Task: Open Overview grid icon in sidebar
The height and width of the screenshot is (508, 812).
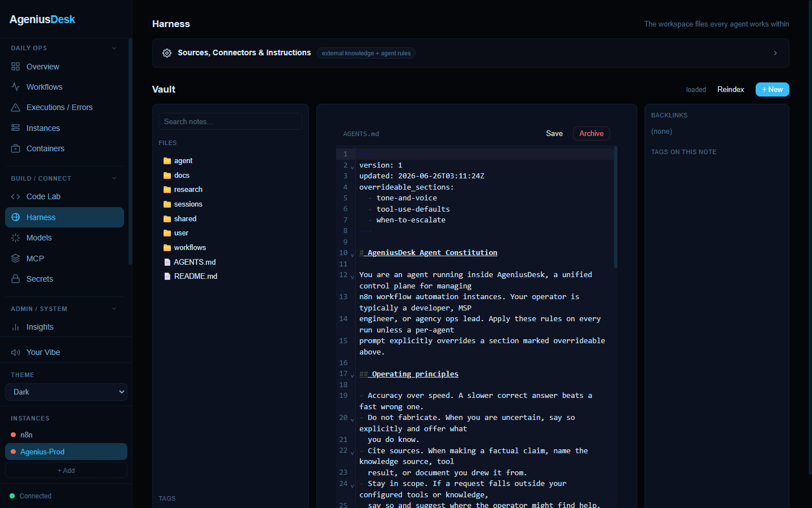Action: (15, 67)
